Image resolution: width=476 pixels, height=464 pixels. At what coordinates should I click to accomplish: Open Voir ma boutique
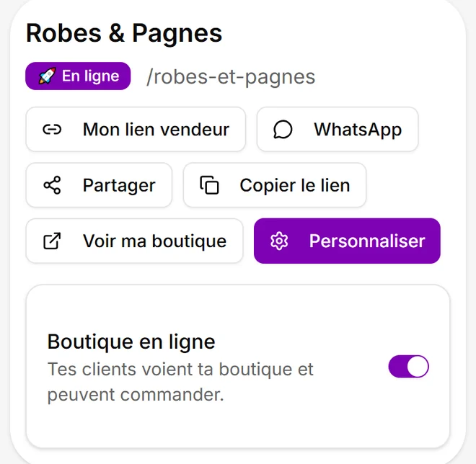tap(134, 241)
